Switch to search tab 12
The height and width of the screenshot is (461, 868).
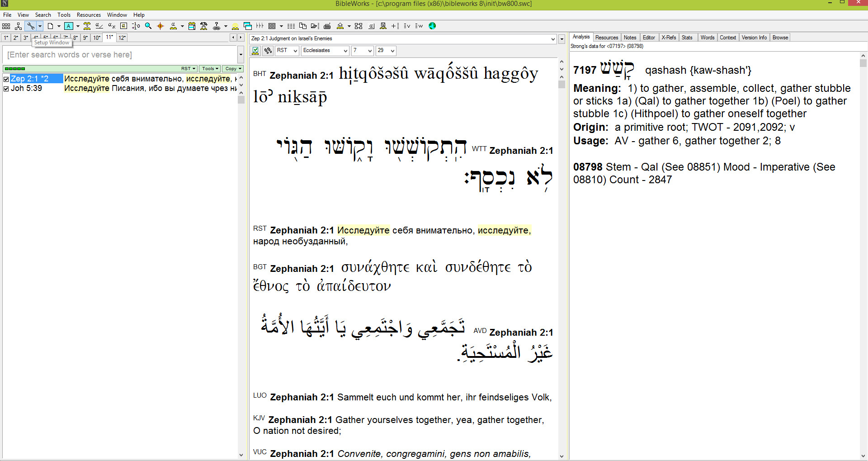coord(122,38)
